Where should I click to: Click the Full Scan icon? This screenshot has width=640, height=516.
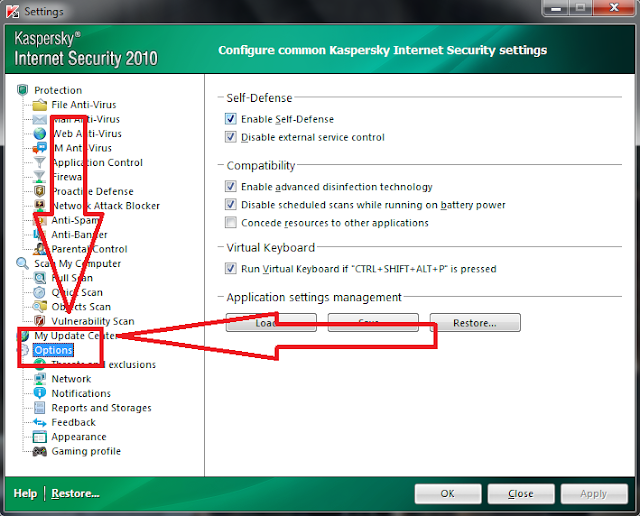coord(40,278)
